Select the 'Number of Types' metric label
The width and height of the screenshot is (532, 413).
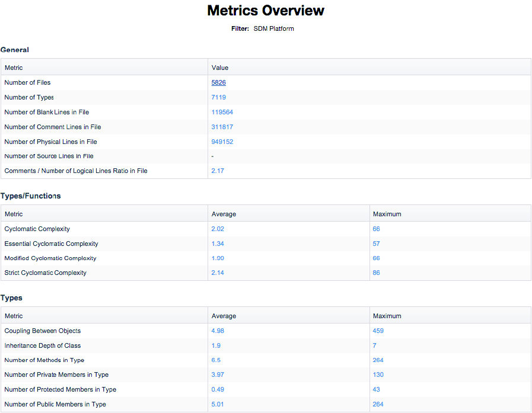[x=29, y=97]
